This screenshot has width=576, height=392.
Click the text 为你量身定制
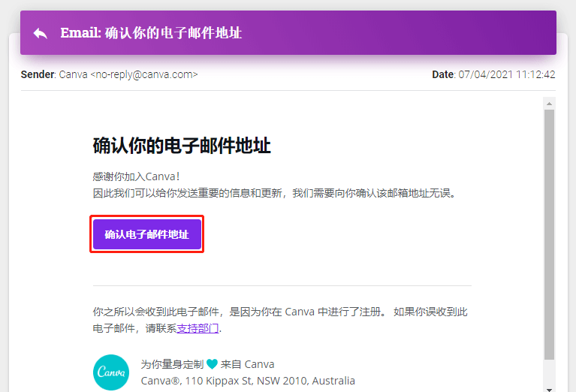tap(172, 364)
